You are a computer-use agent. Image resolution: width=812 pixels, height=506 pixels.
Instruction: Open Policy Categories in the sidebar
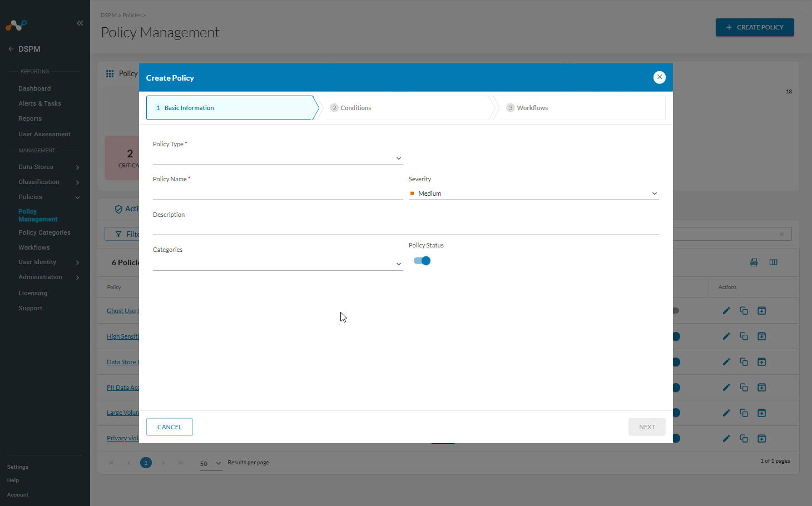[x=44, y=232]
